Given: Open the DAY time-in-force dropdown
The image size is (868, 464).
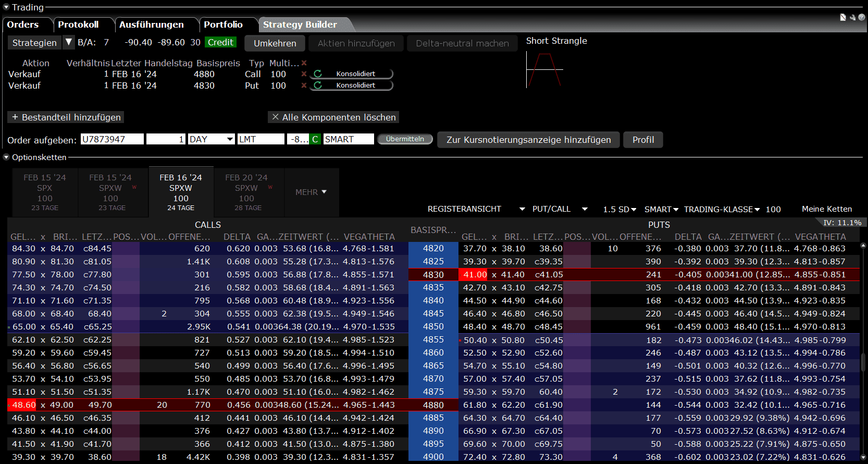Looking at the screenshot, I should 230,139.
